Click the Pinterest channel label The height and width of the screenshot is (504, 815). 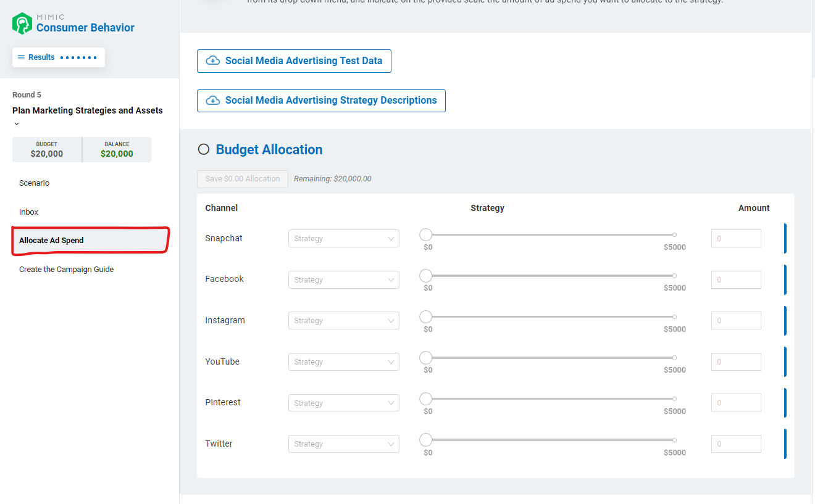(223, 403)
